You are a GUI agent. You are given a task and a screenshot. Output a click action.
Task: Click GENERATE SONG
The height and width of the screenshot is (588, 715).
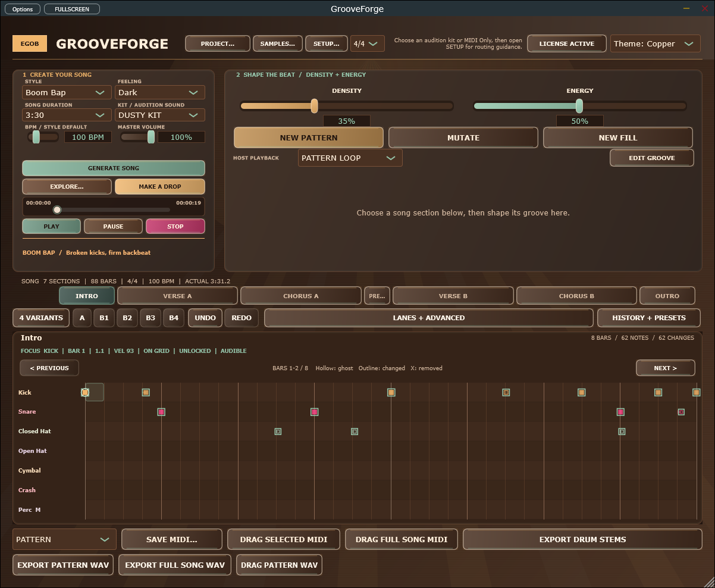pos(114,168)
